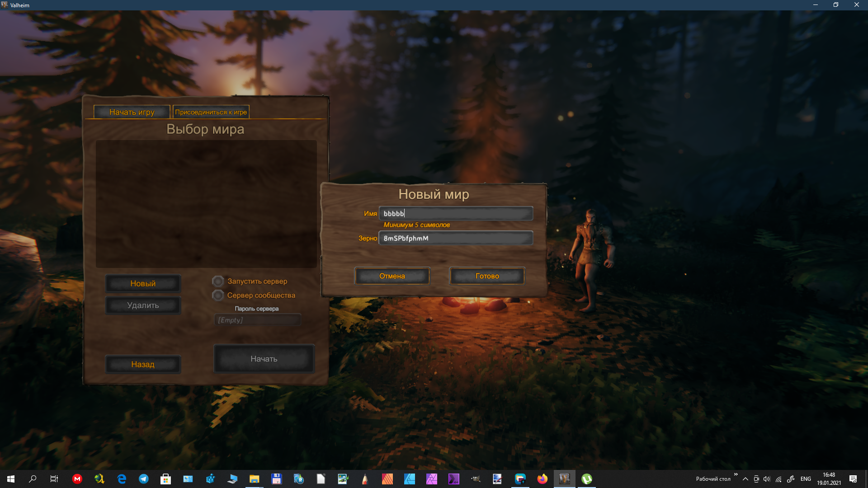The image size is (868, 488).
Task: Select the Начать игру tab
Action: [132, 112]
